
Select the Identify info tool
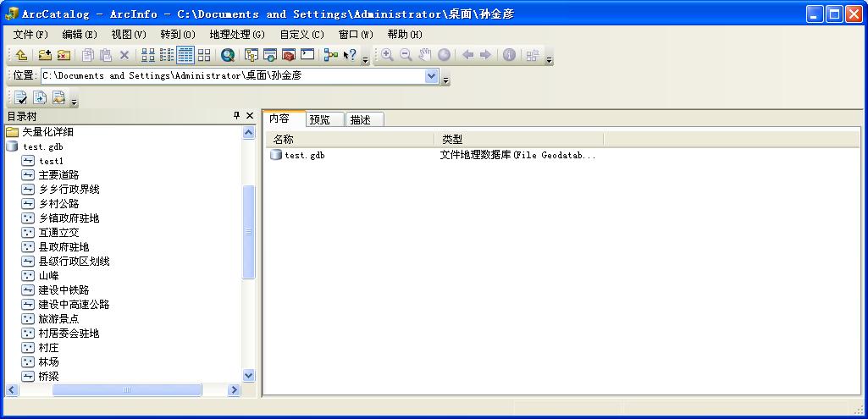point(509,55)
